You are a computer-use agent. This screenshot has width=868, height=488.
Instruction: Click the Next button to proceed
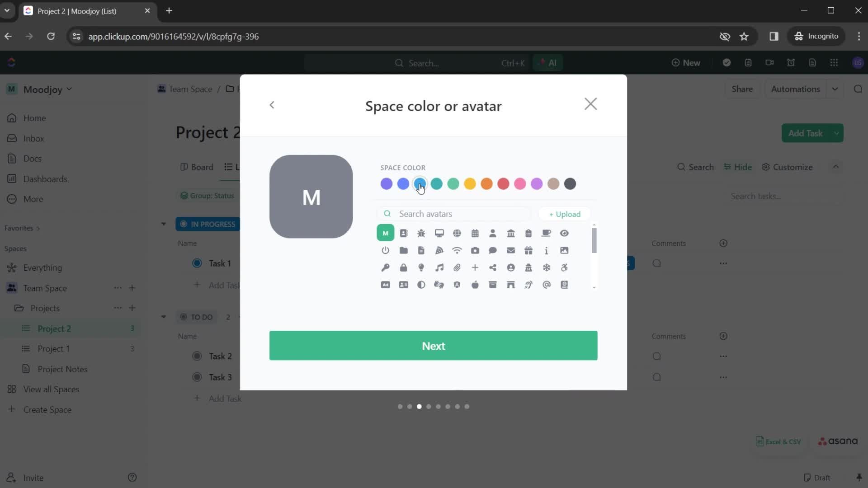434,346
